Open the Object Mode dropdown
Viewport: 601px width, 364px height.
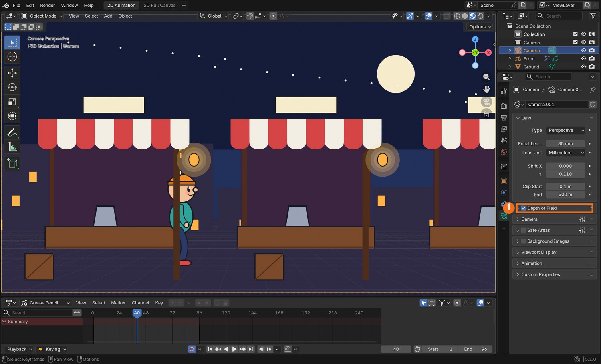click(x=42, y=16)
